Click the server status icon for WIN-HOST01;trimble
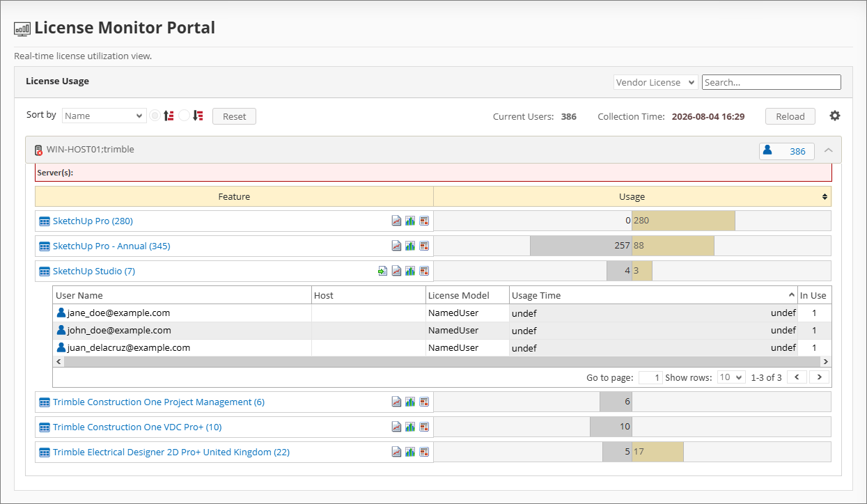Viewport: 867px width, 504px height. click(x=38, y=150)
